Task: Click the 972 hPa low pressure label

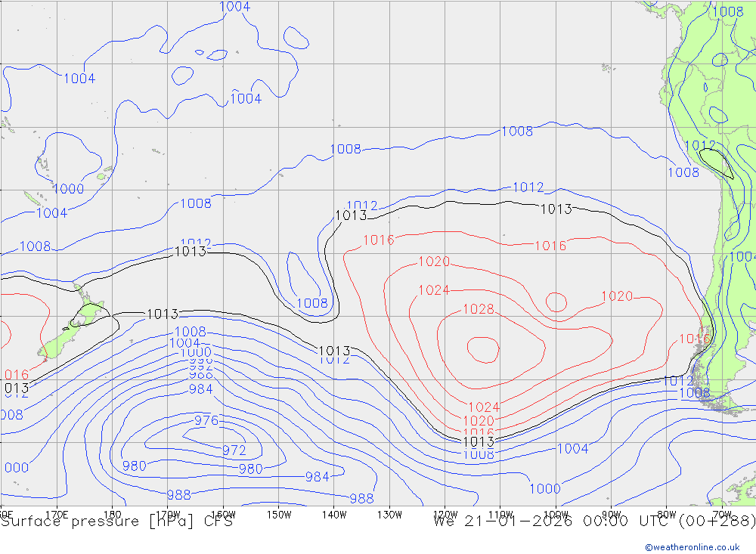Action: pos(234,450)
